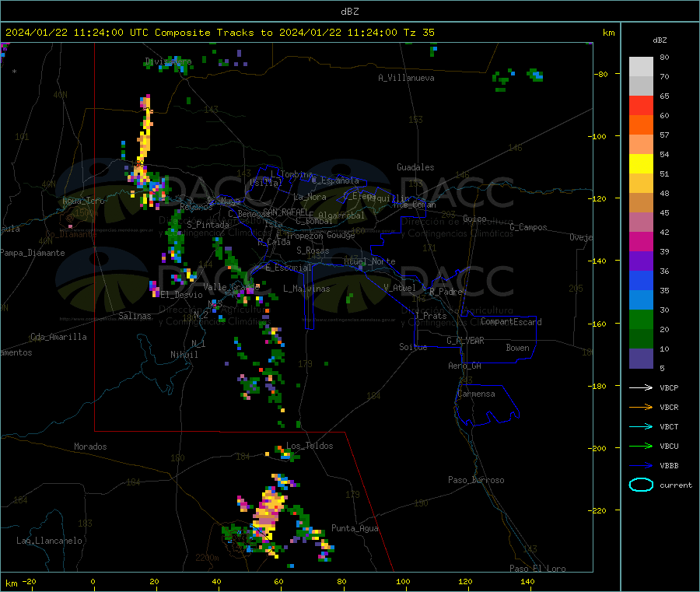
Task: Click the A_Villanueva location label
Action: tap(406, 78)
